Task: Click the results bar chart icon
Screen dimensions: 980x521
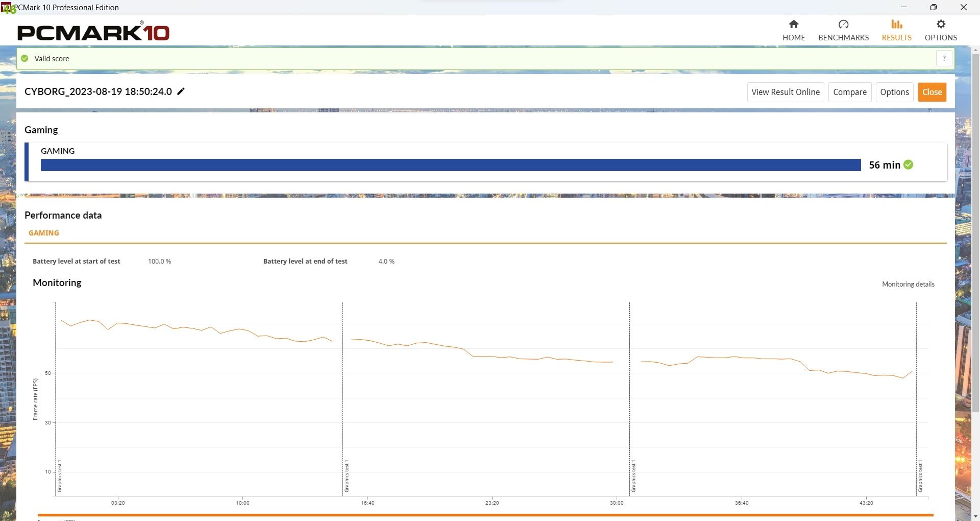Action: 897,24
